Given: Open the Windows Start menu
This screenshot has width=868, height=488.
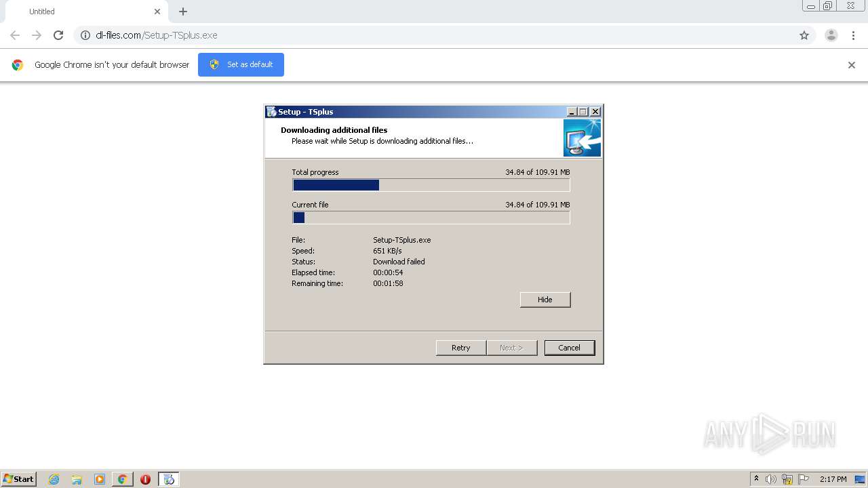Looking at the screenshot, I should pyautogui.click(x=19, y=479).
